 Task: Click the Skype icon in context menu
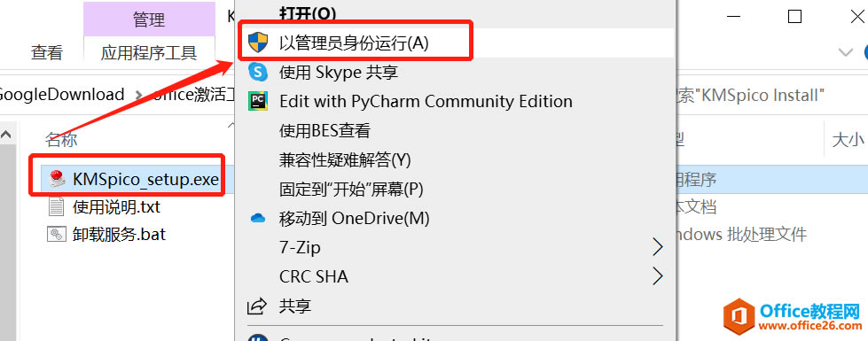pyautogui.click(x=257, y=71)
